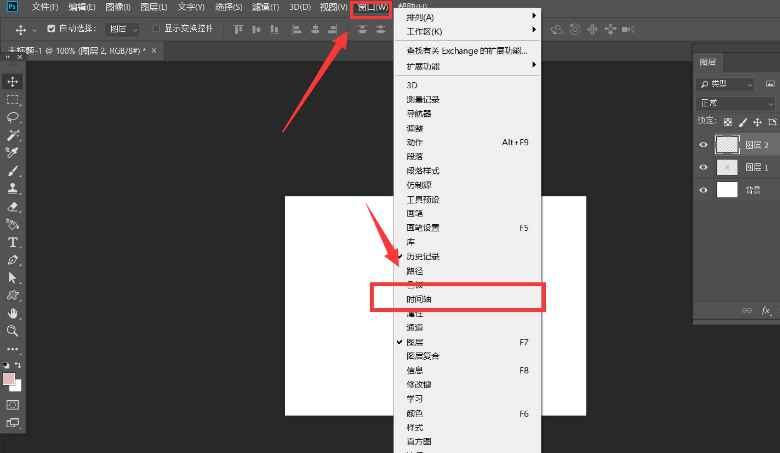The height and width of the screenshot is (453, 780).
Task: Click the foreground color swatch
Action: 8,379
